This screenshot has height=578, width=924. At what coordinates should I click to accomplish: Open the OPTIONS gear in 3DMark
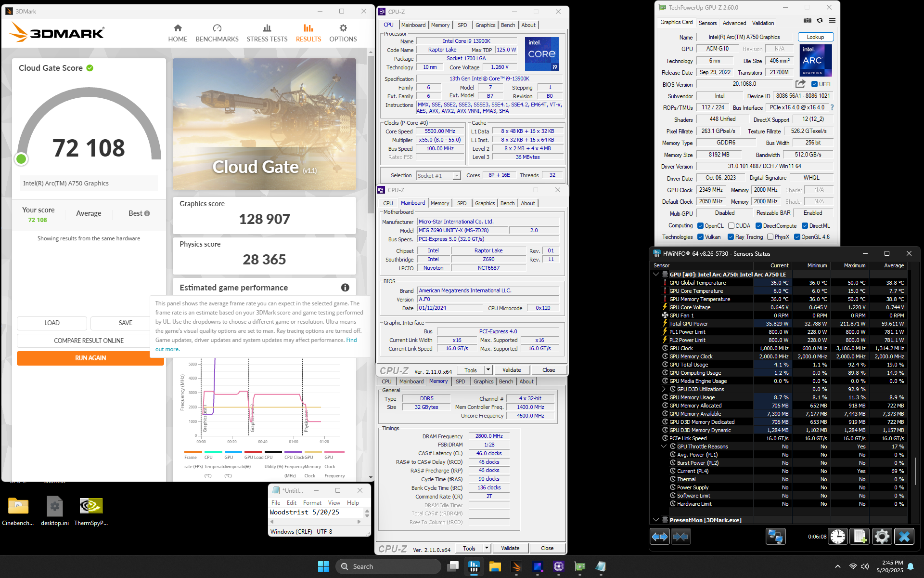pos(343,33)
